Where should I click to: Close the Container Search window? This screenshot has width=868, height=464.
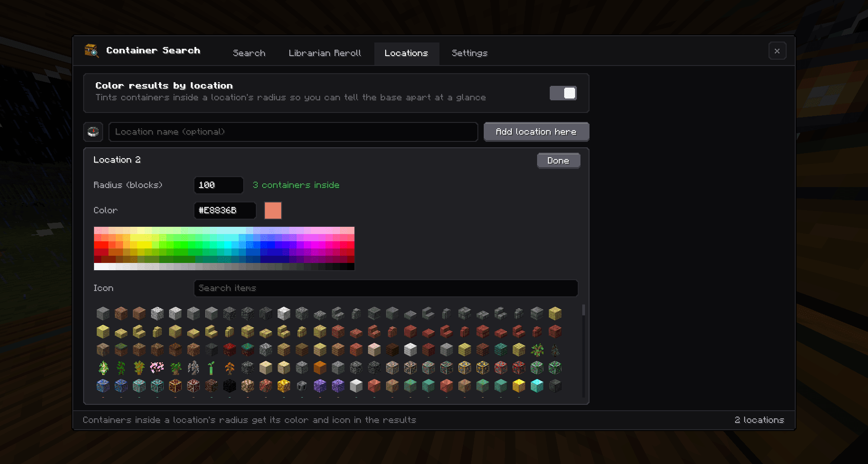click(777, 51)
